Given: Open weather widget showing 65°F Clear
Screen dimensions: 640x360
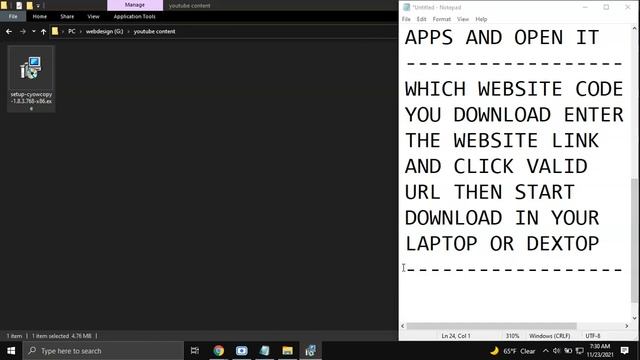Looking at the screenshot, I should coord(513,351).
